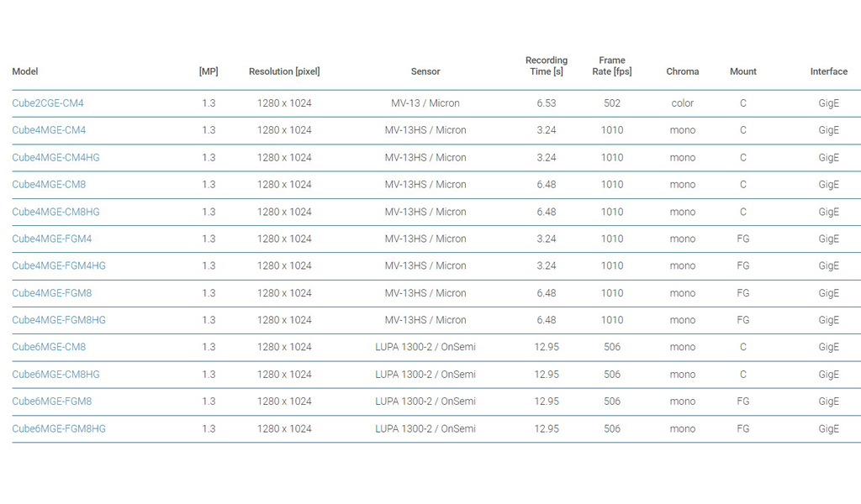
Task: Select the 6.53 recording time value
Action: tap(547, 103)
